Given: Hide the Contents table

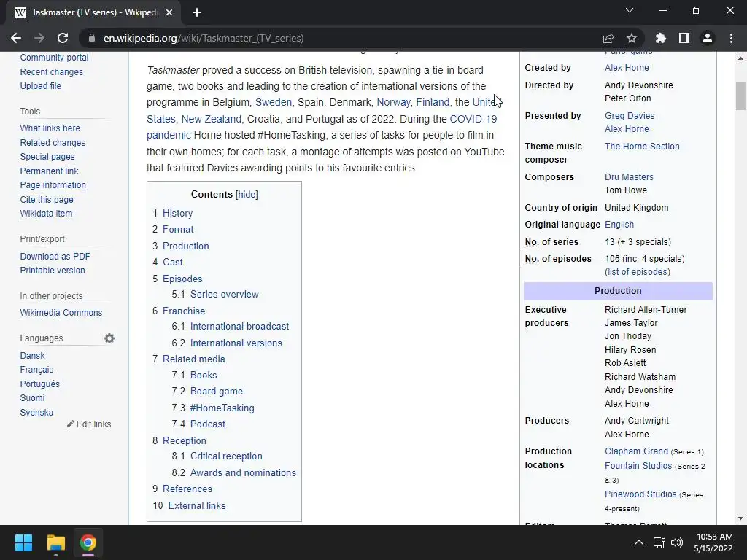Looking at the screenshot, I should 247,194.
